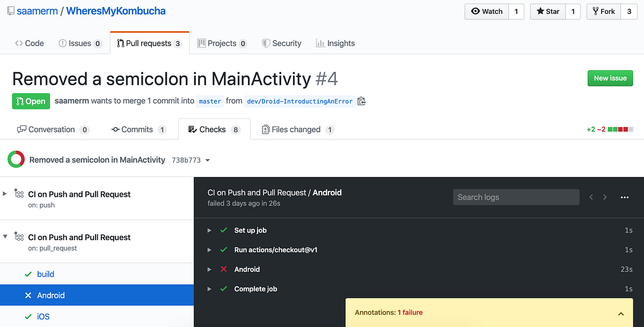Open the WheresMyKombucha repository link
644x327 pixels.
[116, 11]
